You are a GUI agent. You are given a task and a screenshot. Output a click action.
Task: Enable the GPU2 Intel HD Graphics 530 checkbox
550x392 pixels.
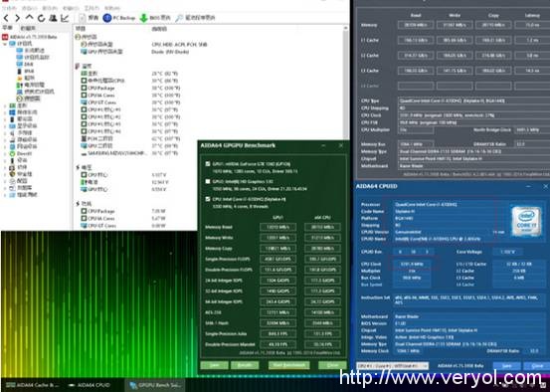point(208,181)
